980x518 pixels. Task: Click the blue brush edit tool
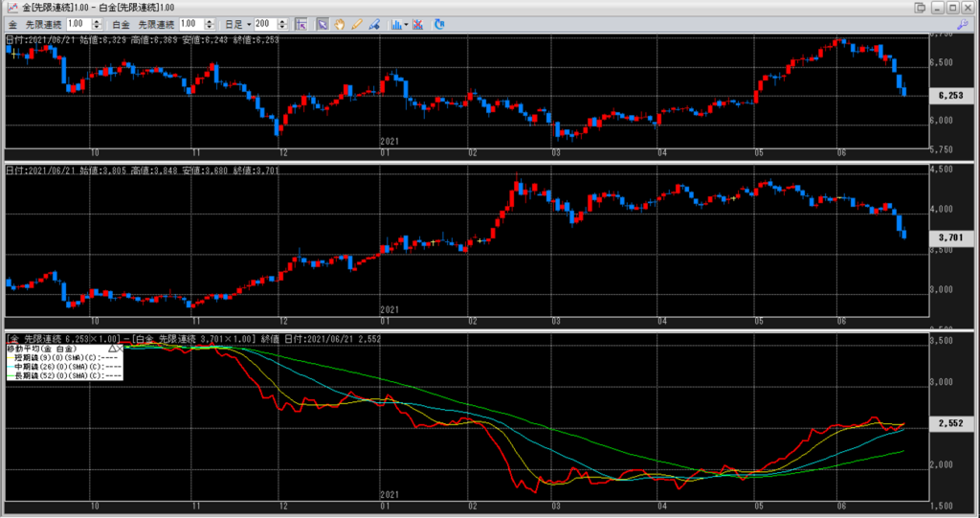pyautogui.click(x=372, y=23)
